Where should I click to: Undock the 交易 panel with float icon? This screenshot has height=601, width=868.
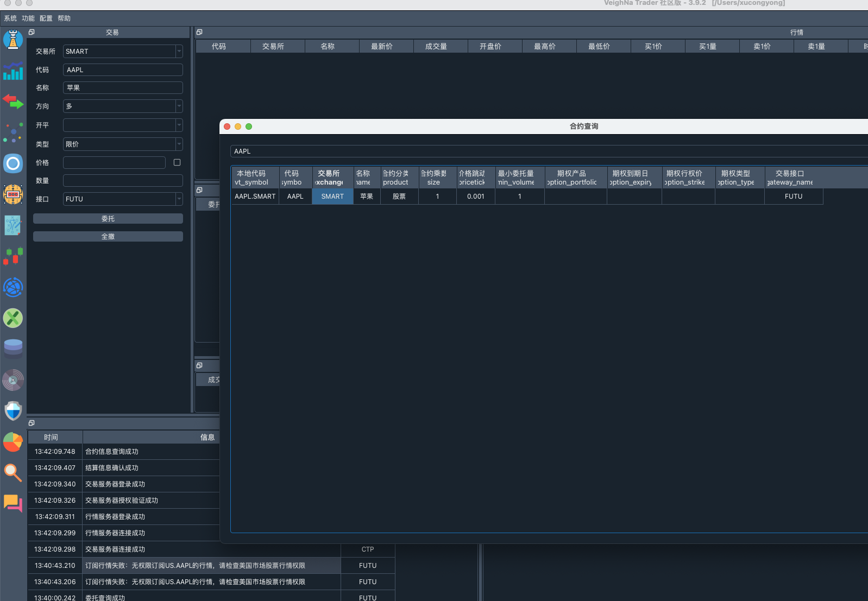click(32, 32)
